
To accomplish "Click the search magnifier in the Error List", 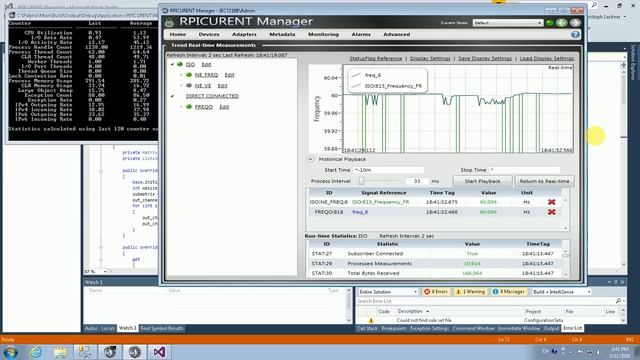I will click(618, 301).
